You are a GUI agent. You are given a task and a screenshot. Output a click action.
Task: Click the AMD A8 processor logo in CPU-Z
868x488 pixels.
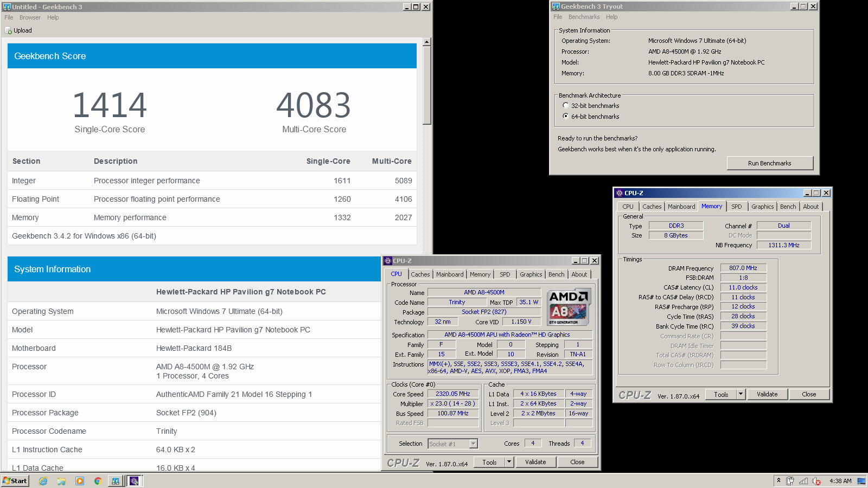[x=569, y=307]
